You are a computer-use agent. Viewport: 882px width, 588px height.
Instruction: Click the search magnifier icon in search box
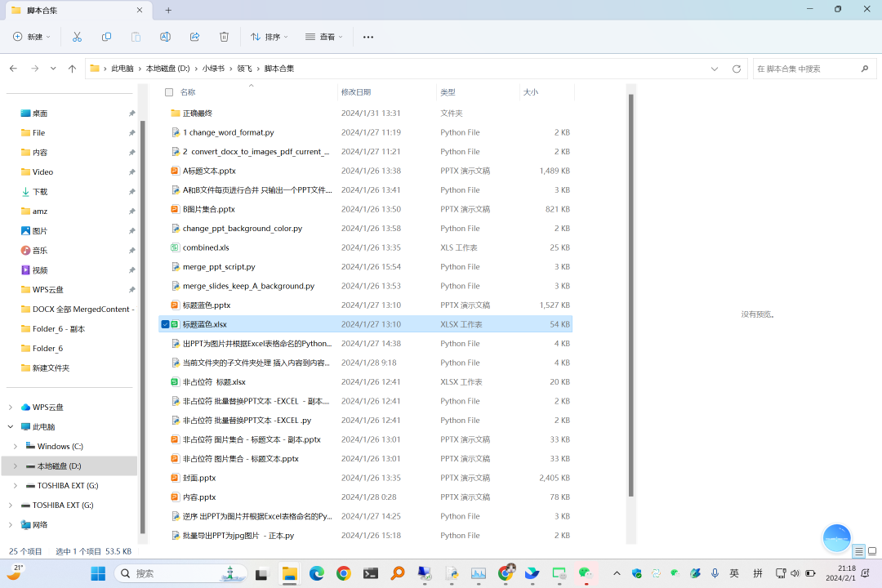click(865, 69)
